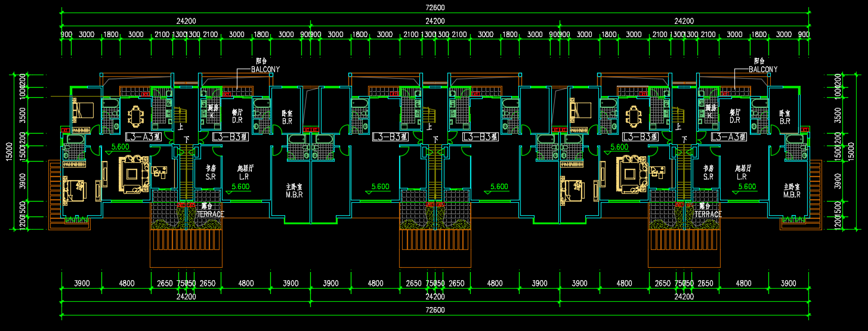The height and width of the screenshot is (331, 868).
Task: Select the spiral stair symbol in leftmost stairwell
Action: (x=180, y=113)
